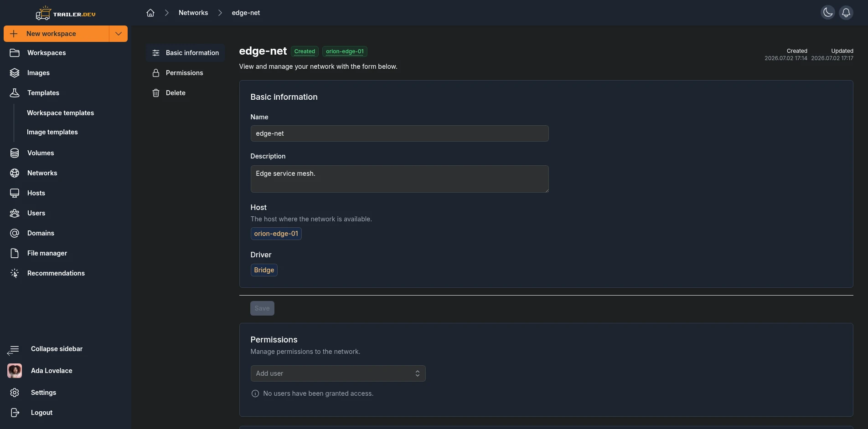Click the Logout label
Viewport: 868px width, 429px height.
click(x=41, y=413)
